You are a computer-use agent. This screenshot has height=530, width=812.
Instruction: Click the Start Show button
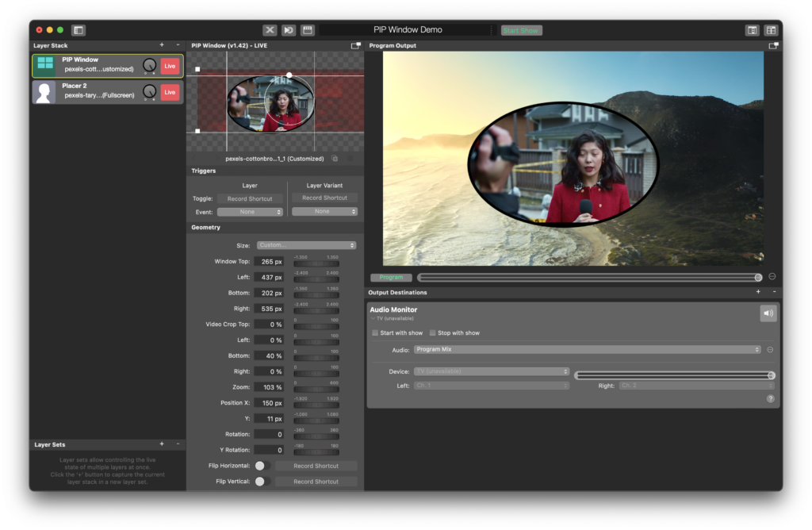pyautogui.click(x=521, y=29)
